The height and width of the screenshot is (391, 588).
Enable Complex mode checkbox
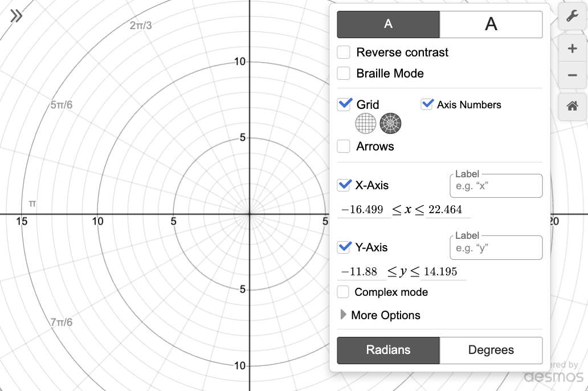(343, 292)
